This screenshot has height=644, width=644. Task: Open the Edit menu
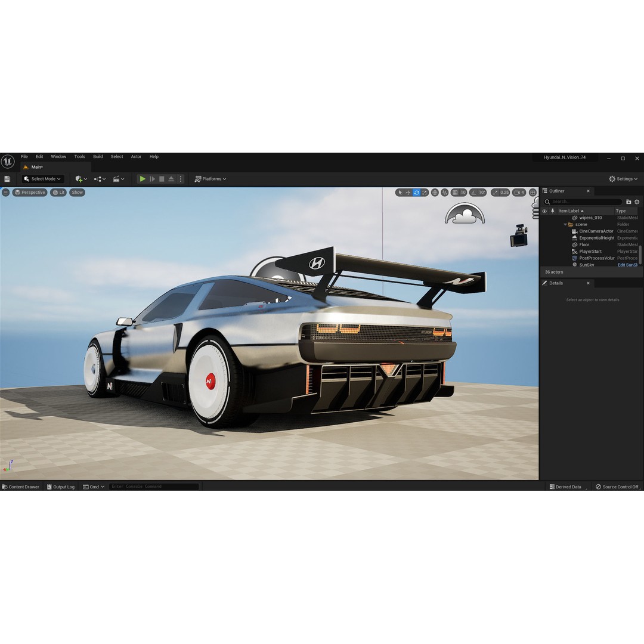(39, 156)
